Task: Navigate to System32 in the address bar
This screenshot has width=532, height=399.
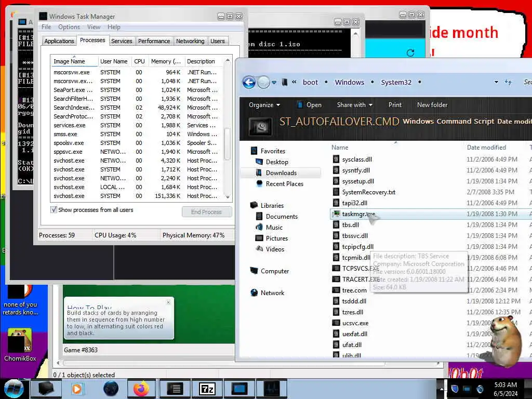Action: coord(396,82)
